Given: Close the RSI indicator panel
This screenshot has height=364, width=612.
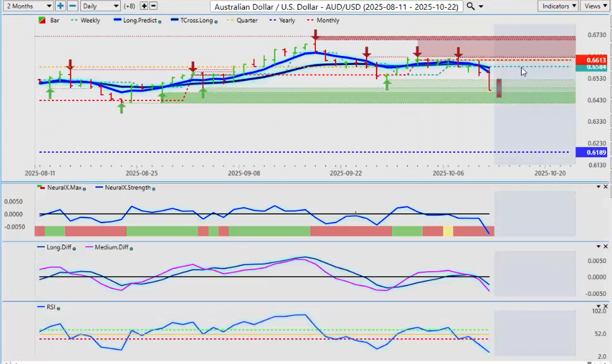Looking at the screenshot, I should pos(606,306).
